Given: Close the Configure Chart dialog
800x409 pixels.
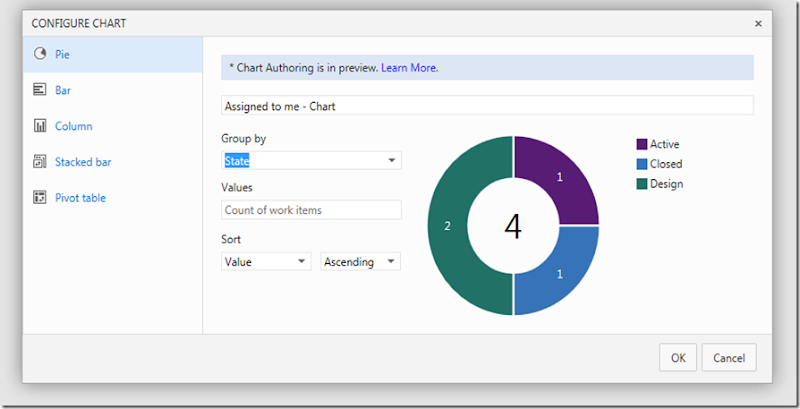Looking at the screenshot, I should click(758, 23).
